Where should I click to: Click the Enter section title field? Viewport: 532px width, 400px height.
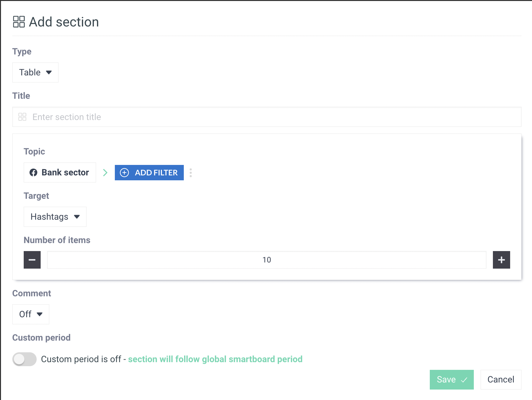(271, 117)
